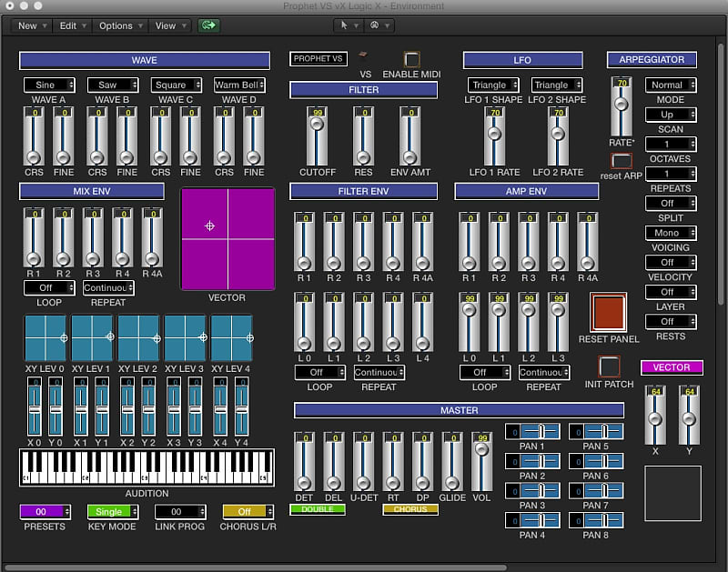Toggle the yellow CHORUS switch
728x572 pixels.
point(409,510)
